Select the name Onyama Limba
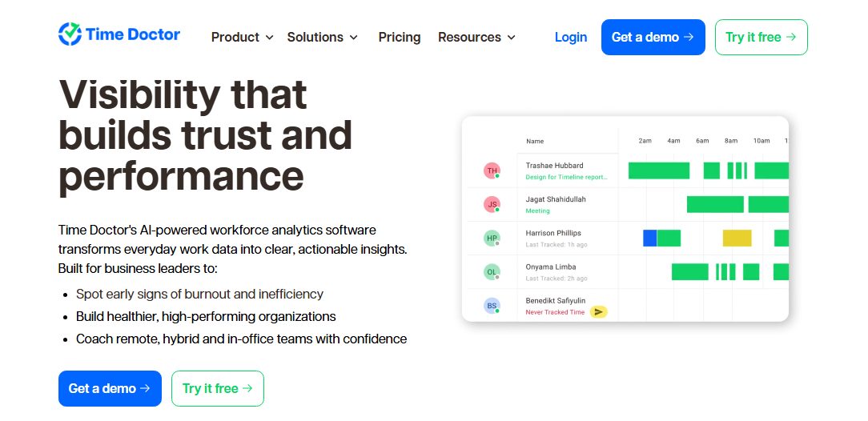Screen dimensions: 868x421 (x=549, y=267)
